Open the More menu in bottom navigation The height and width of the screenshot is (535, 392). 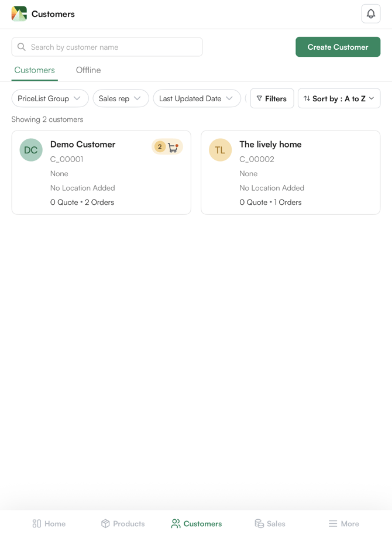tap(343, 523)
